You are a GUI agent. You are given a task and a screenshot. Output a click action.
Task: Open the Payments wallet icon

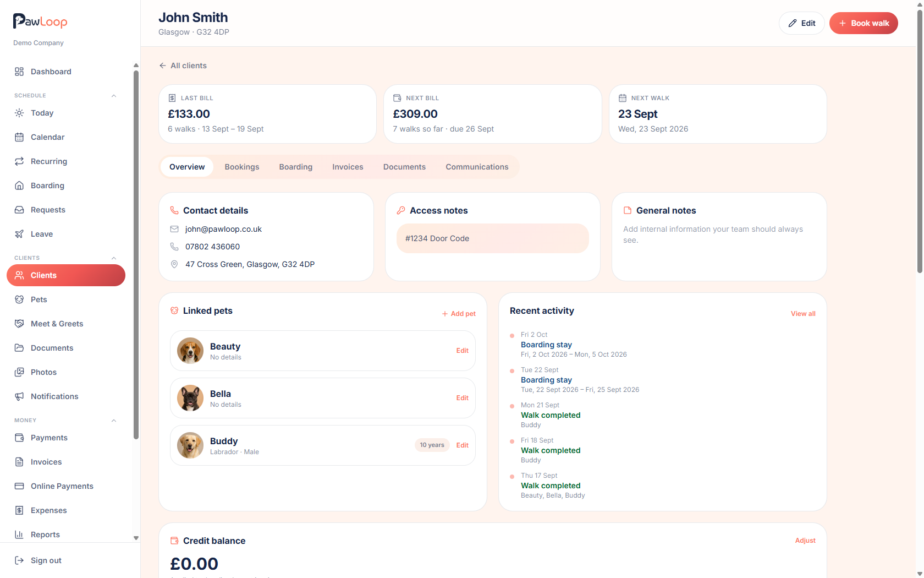[19, 438]
